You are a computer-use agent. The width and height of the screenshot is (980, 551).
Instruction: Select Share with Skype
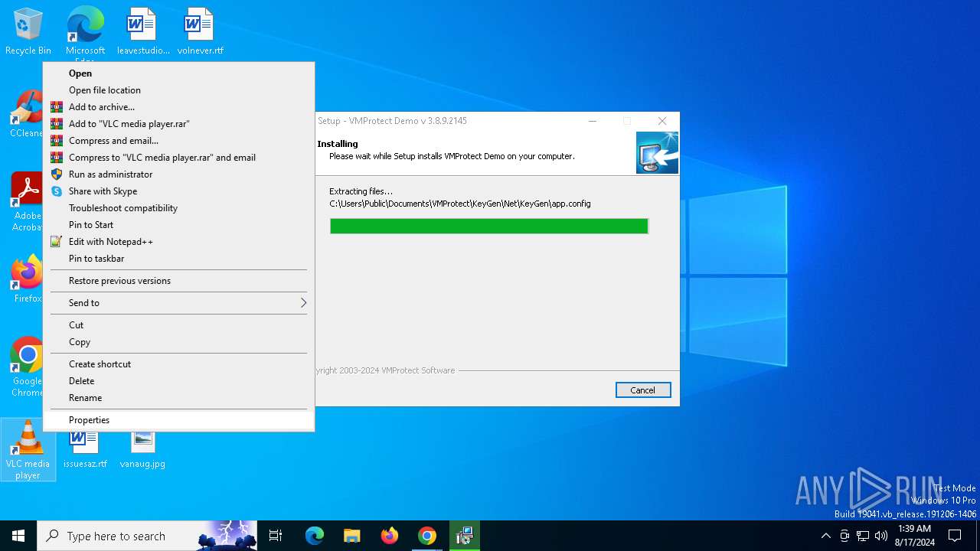click(x=178, y=191)
